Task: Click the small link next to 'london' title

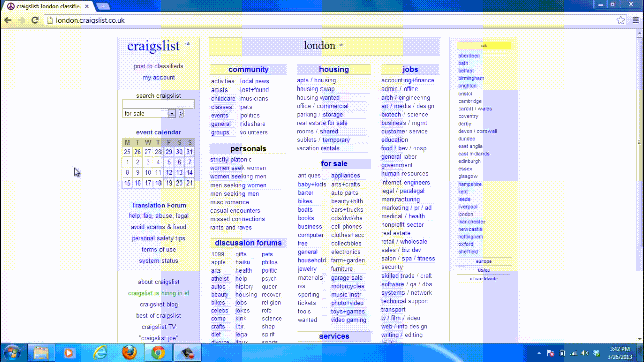Action: tap(341, 45)
